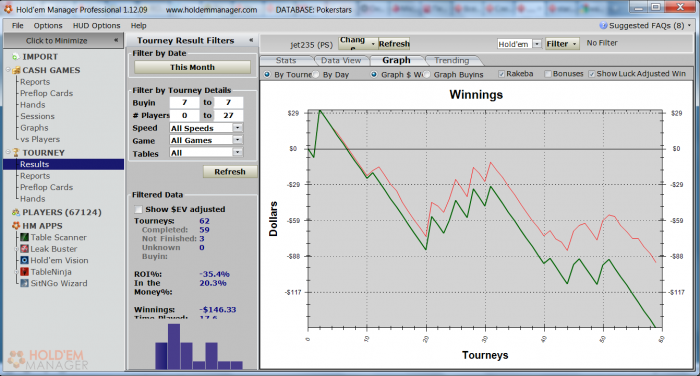Click Players minimum input field
Image resolution: width=700 pixels, height=376 pixels.
(184, 115)
